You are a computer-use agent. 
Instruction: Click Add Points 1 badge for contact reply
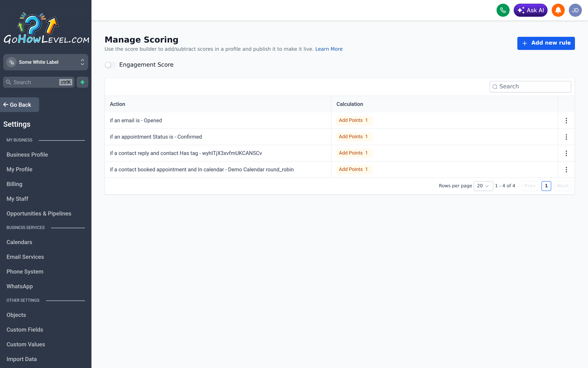(354, 153)
